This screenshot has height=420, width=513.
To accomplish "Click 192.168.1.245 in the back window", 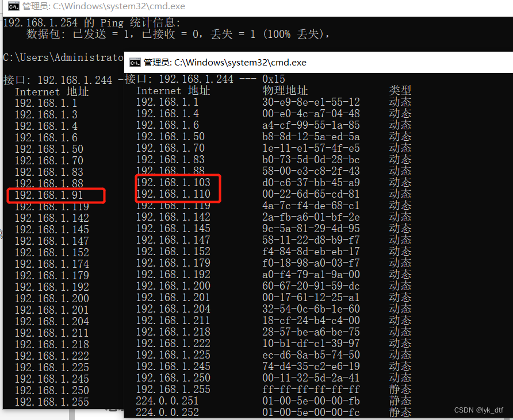I will [x=52, y=379].
